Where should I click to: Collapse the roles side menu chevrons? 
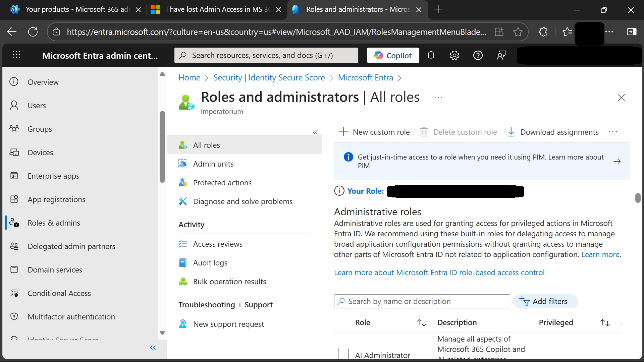(315, 132)
